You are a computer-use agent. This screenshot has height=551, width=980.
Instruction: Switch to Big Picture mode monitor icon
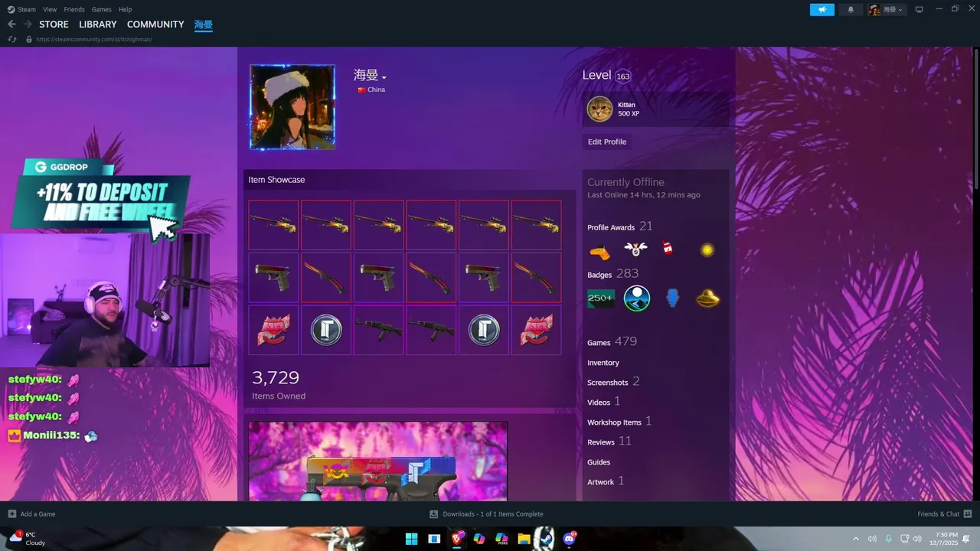click(x=920, y=9)
